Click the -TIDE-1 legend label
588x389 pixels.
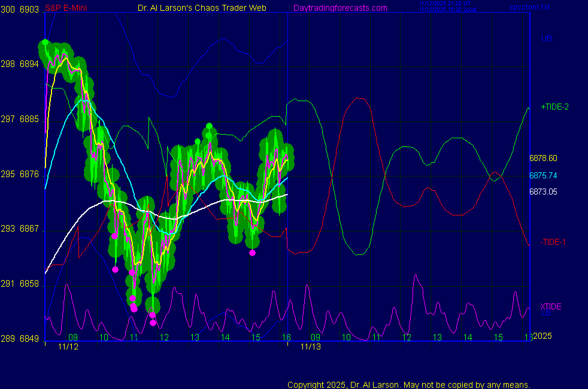coord(553,242)
